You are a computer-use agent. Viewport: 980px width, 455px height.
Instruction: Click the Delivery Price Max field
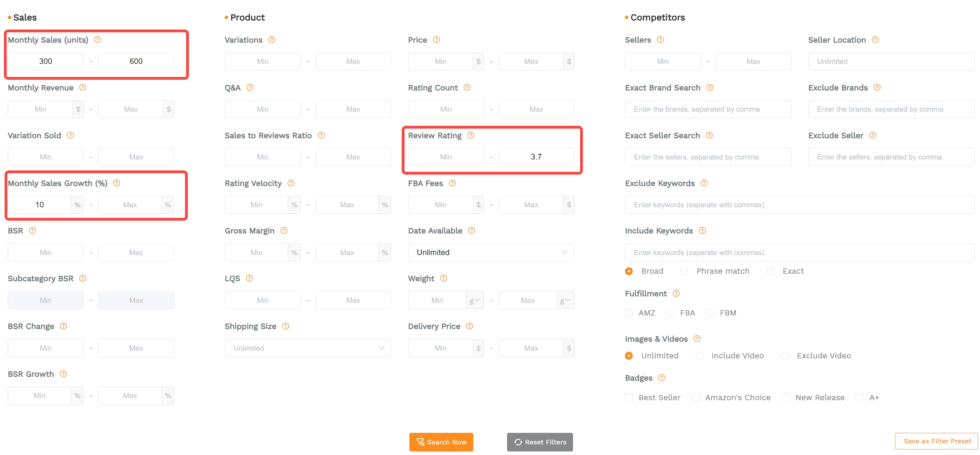coord(531,348)
